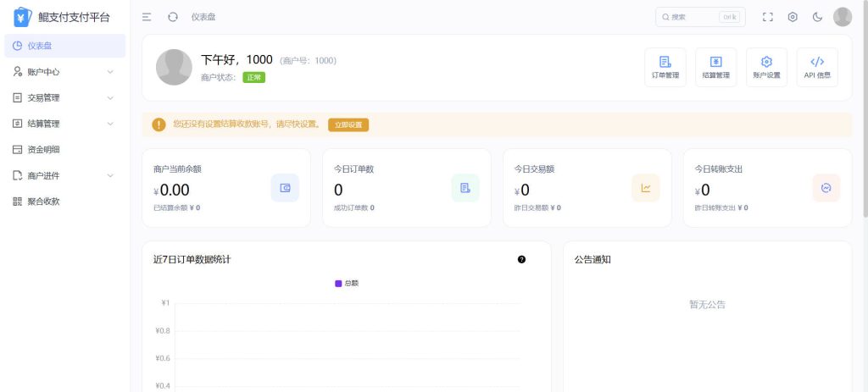Click the page vertical scrollbar
Viewport: 868px width, 392px height.
865,108
